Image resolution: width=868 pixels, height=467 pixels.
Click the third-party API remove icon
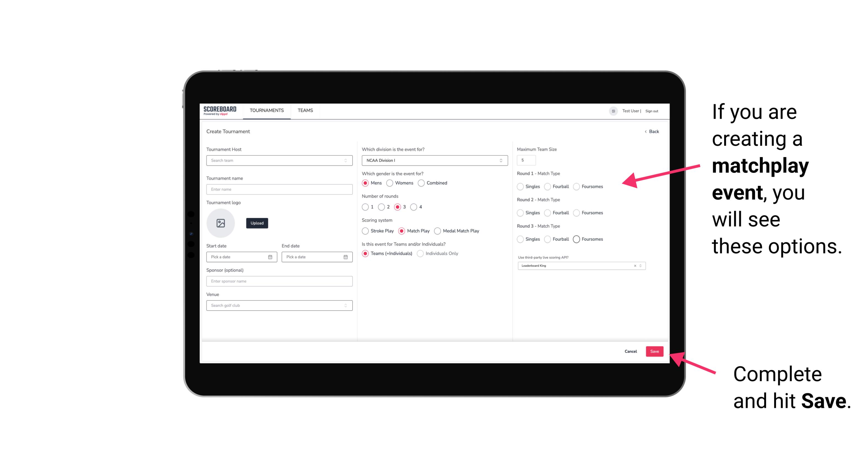pos(635,265)
